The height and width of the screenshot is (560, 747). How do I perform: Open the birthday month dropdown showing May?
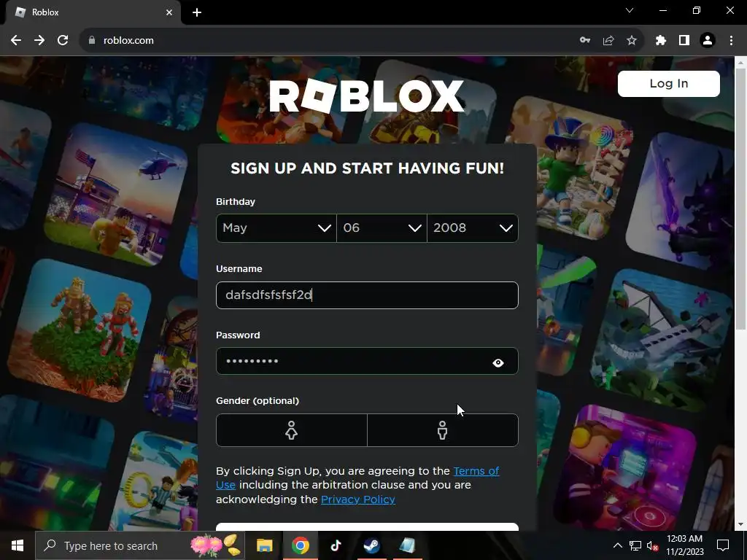point(276,228)
